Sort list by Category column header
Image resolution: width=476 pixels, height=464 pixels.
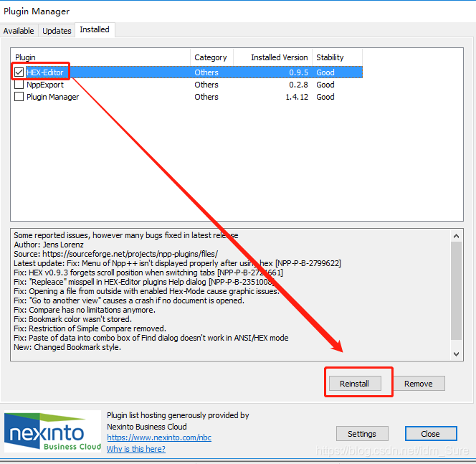point(212,57)
